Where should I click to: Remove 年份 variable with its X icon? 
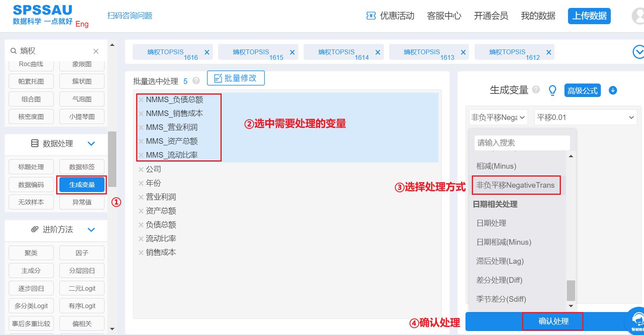point(141,183)
